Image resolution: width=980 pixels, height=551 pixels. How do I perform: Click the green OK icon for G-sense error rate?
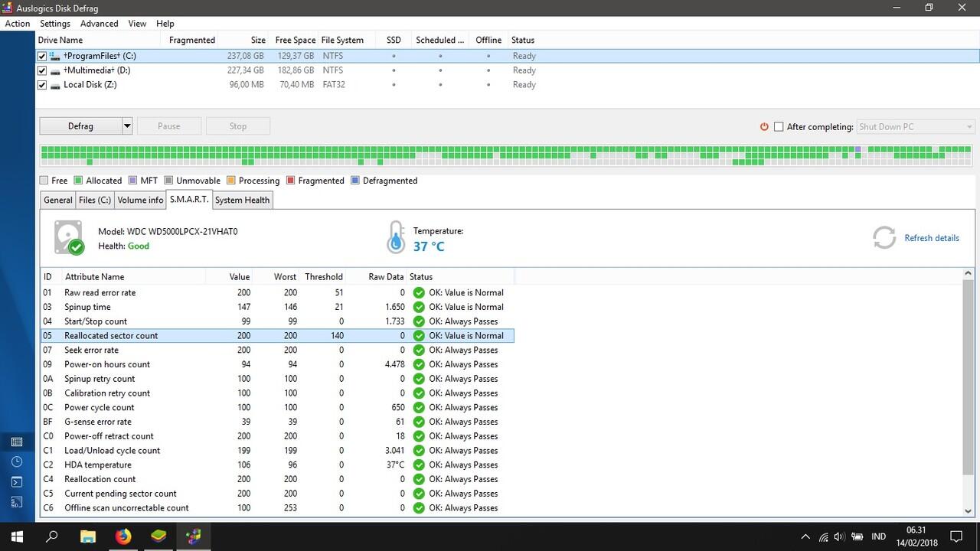tap(419, 422)
